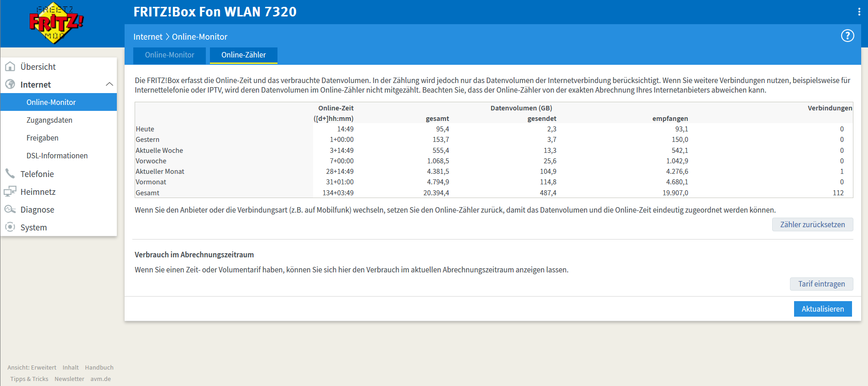Image resolution: width=868 pixels, height=386 pixels.
Task: Click the Tarif eintragen button
Action: click(821, 284)
